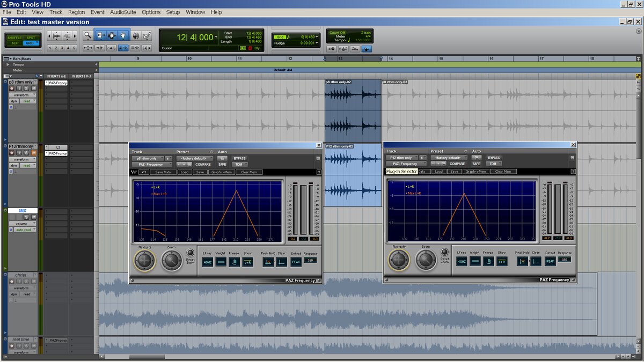Image resolution: width=644 pixels, height=362 pixels.
Task: Toggle SAFE in left PAZ plugin
Action: (222, 165)
